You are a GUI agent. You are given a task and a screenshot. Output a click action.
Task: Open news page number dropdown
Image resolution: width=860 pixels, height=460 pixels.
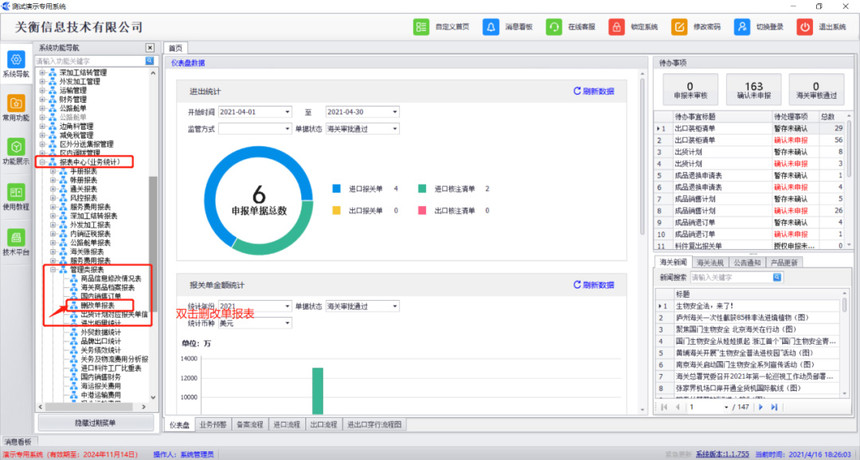click(726, 407)
